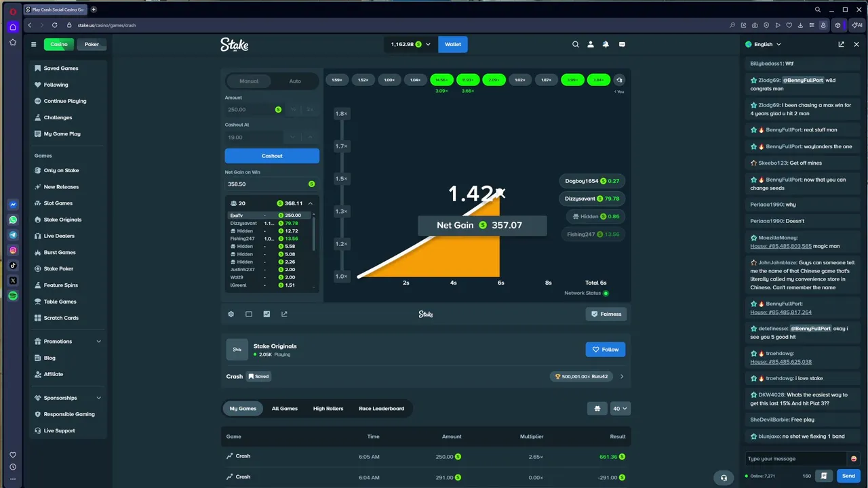Open the balance currency dropdown

410,44
